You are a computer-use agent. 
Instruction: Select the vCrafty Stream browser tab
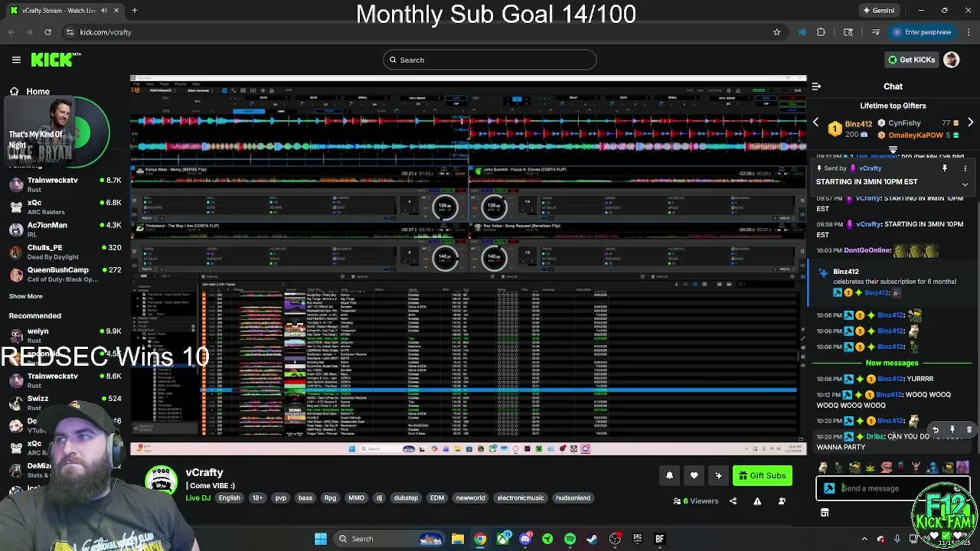[x=64, y=11]
